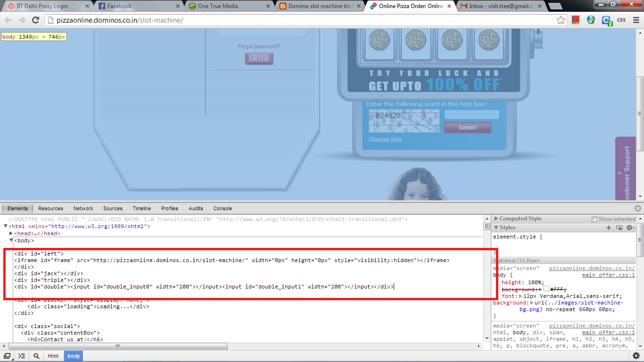Click the #FFF color swatch
Screen dimensions: 644x362
click(x=546, y=289)
